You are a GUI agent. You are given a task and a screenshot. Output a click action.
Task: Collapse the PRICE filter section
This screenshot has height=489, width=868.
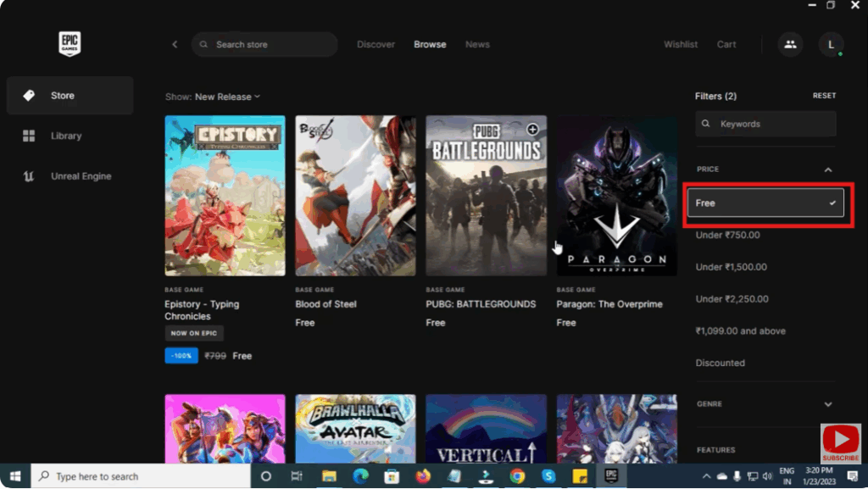click(x=828, y=169)
